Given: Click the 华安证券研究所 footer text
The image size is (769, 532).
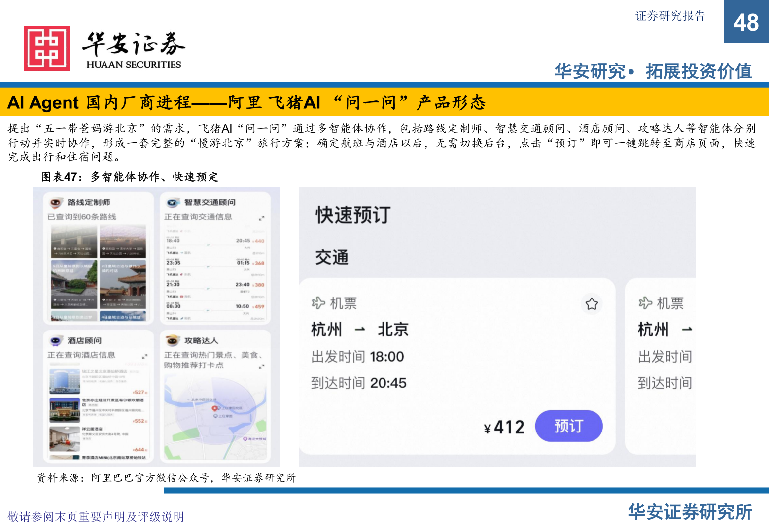Looking at the screenshot, I should pos(690,512).
